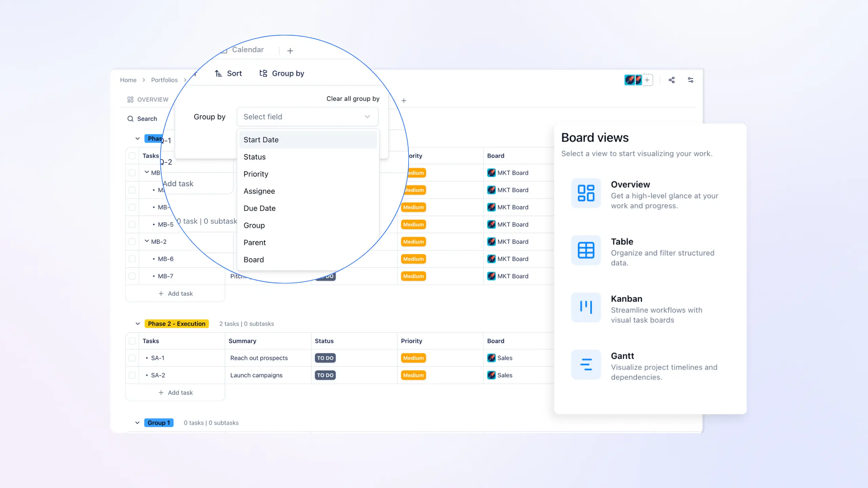Select the Kanban view icon
Screen dimensions: 868x488
pos(586,307)
